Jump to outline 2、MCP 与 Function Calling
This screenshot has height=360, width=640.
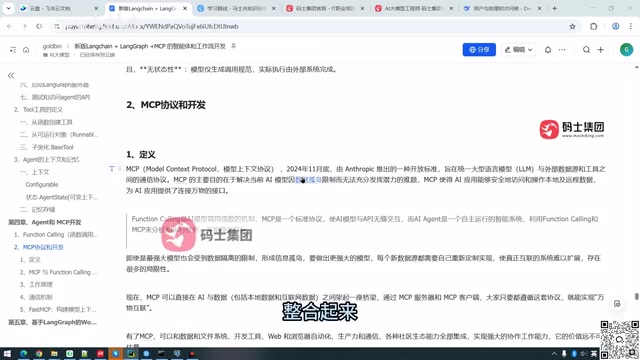[58, 272]
